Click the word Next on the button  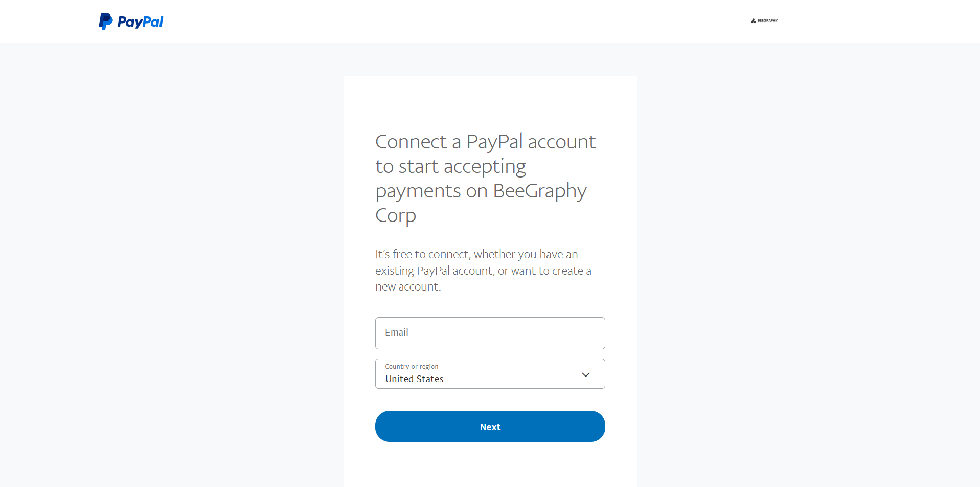coord(490,427)
